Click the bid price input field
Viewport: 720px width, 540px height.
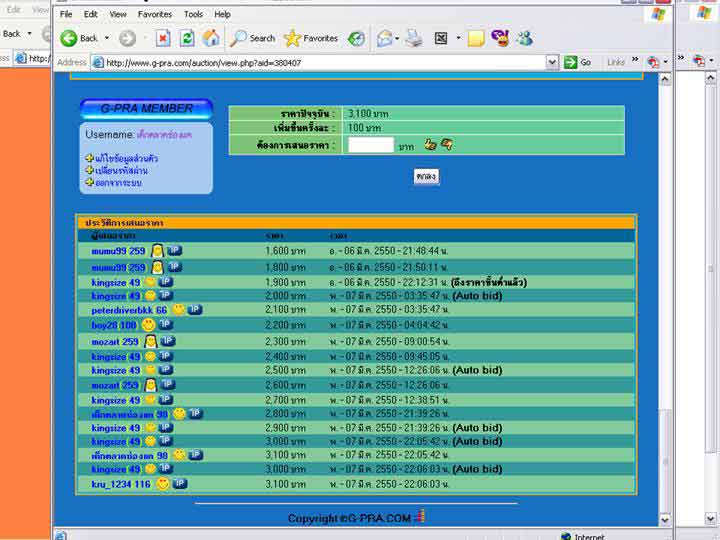tap(370, 145)
